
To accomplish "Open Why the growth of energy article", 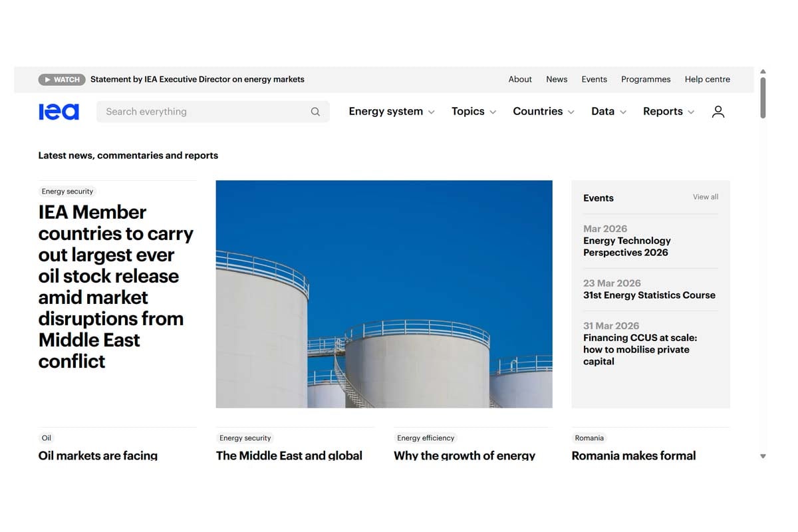I will (x=464, y=456).
